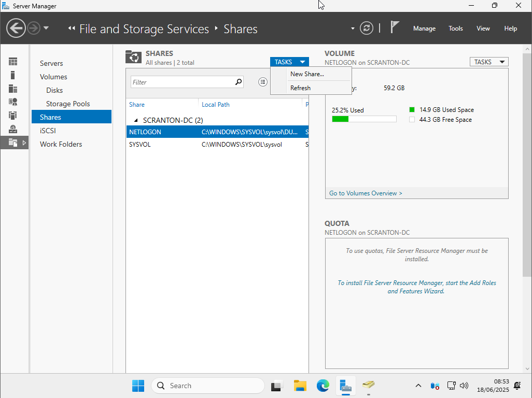Open Shares TASKS dropdown button
Viewport: 532px width, 398px height.
click(289, 62)
